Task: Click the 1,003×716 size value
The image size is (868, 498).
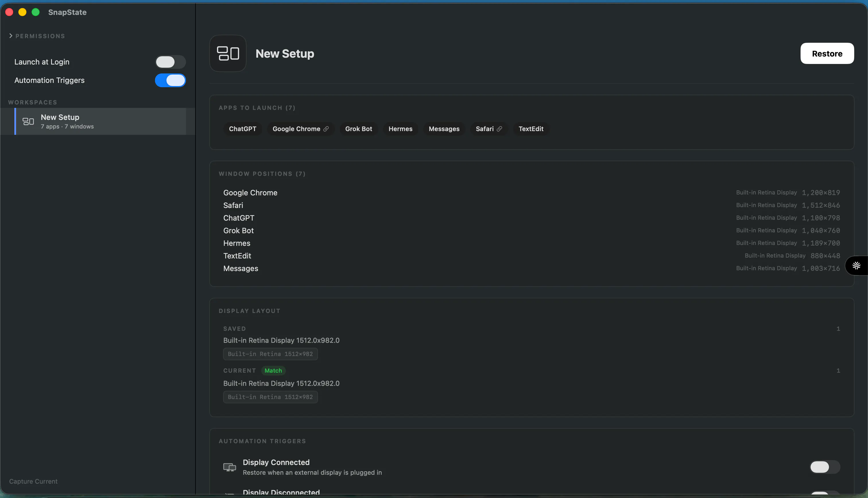Action: coord(821,269)
